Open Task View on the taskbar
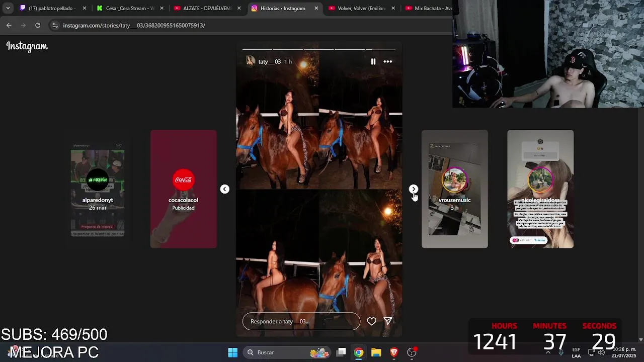Viewport: 644px width, 362px height. pos(341,352)
